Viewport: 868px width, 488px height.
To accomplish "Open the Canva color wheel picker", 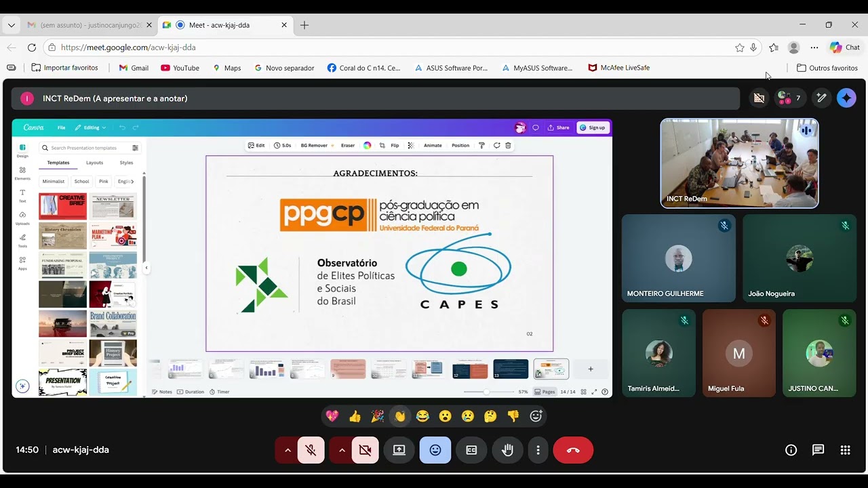I will tap(367, 146).
